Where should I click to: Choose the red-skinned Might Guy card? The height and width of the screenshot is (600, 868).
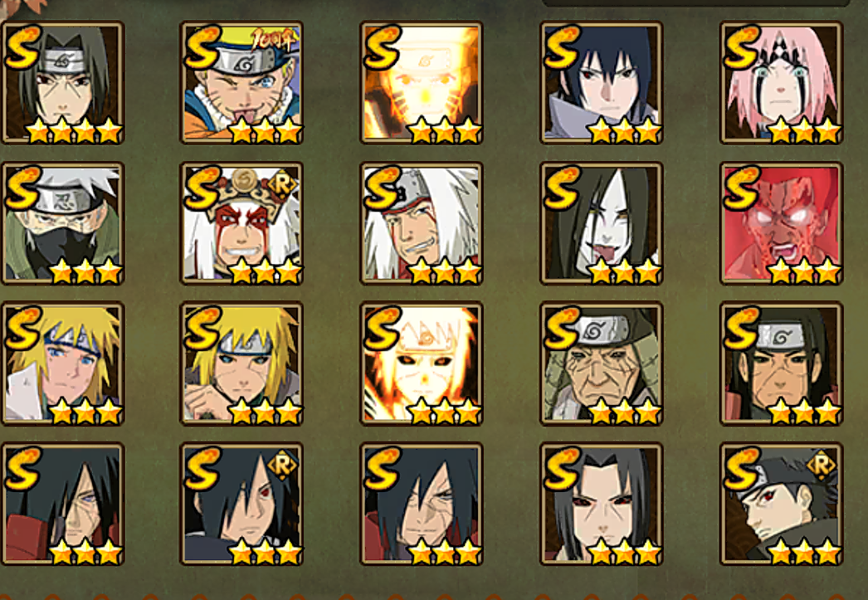coord(781,223)
